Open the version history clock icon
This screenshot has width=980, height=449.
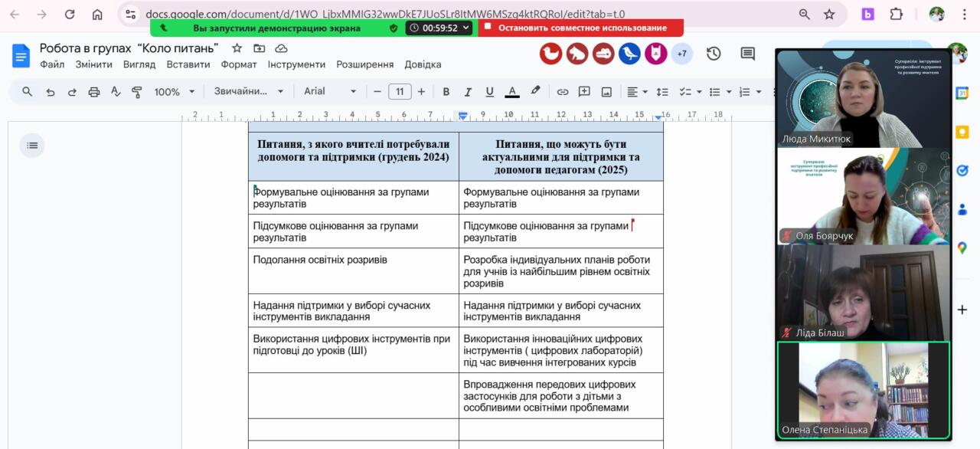714,54
